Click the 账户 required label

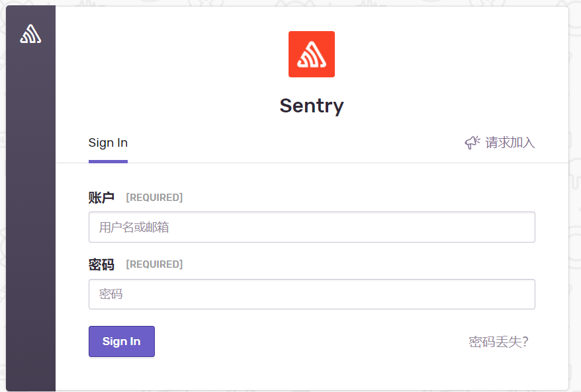click(101, 197)
